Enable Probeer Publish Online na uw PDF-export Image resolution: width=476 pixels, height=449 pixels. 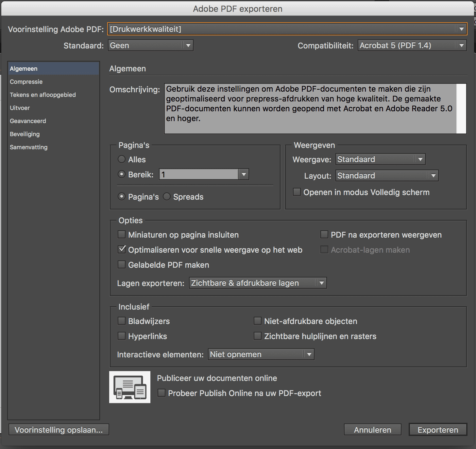(x=161, y=393)
